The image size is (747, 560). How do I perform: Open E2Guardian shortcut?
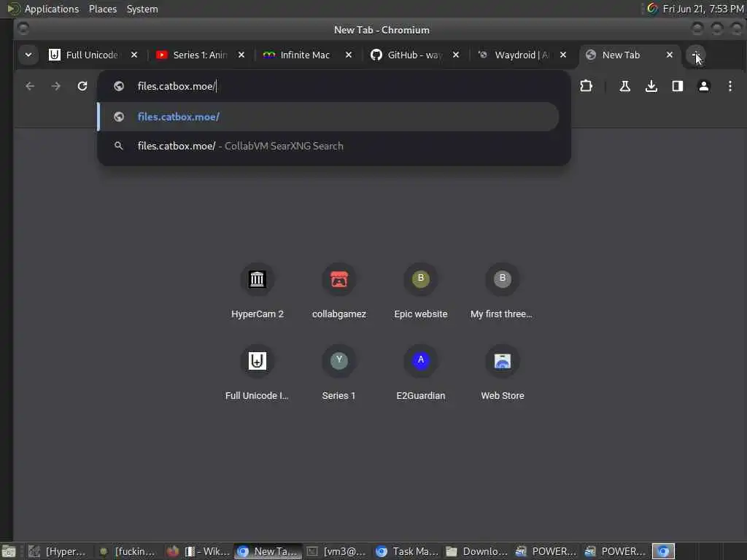(x=421, y=373)
